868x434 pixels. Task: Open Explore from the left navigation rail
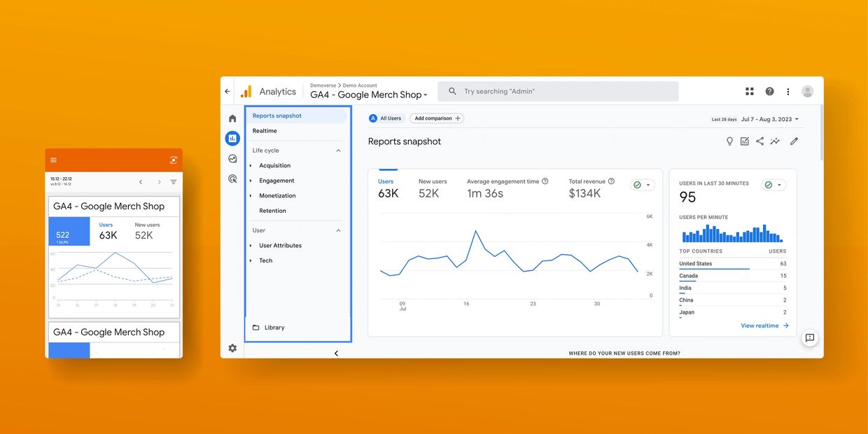pos(232,158)
